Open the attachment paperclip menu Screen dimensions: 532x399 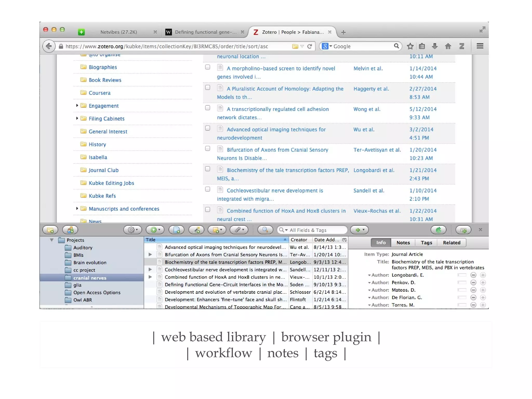click(x=239, y=230)
